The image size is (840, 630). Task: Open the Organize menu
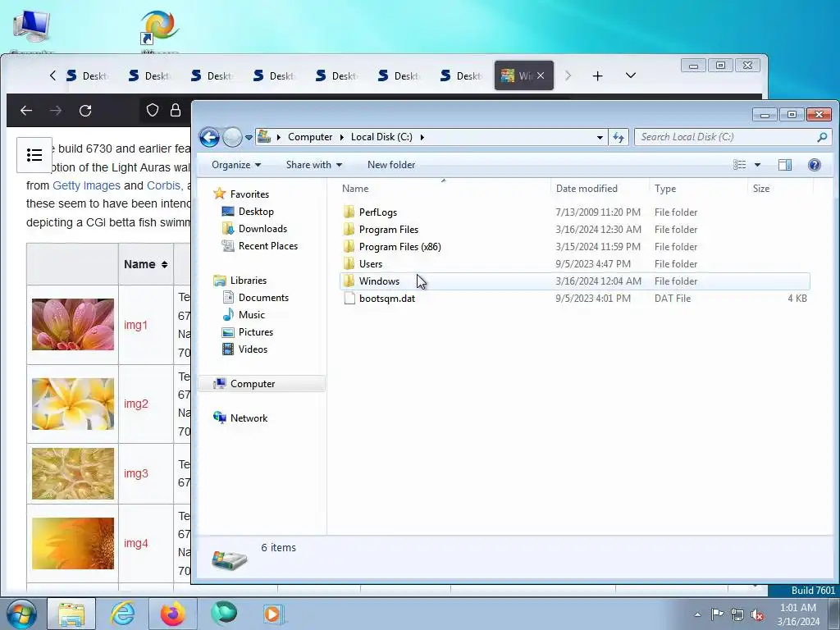pos(235,164)
